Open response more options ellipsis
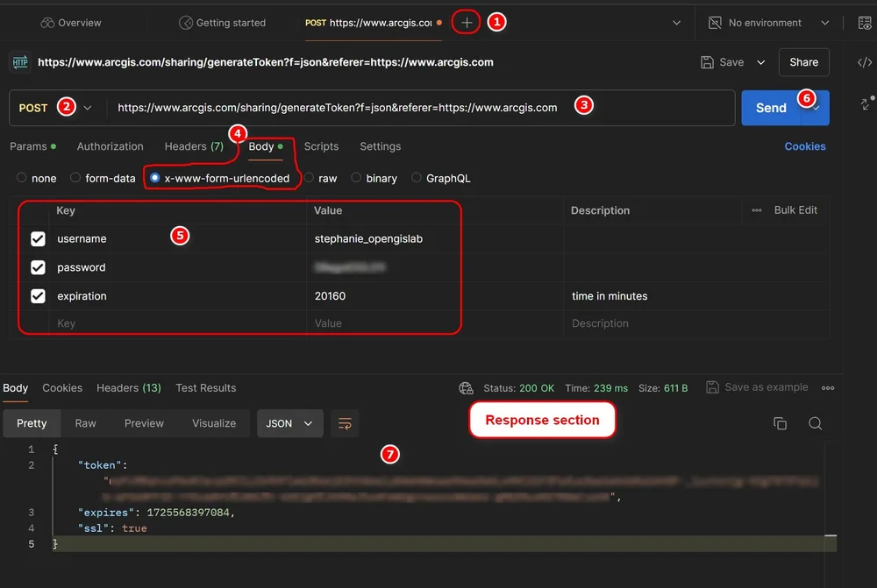 click(x=828, y=388)
